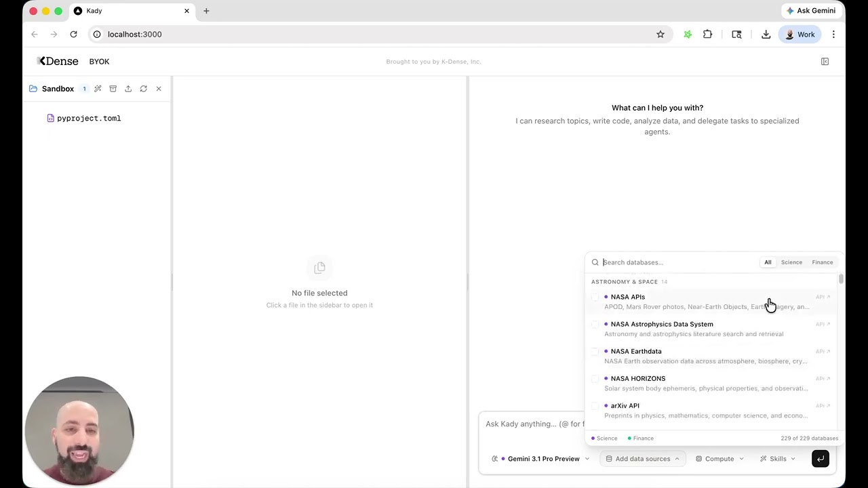Select the Science filter tab
This screenshot has width=868, height=488.
(x=791, y=262)
